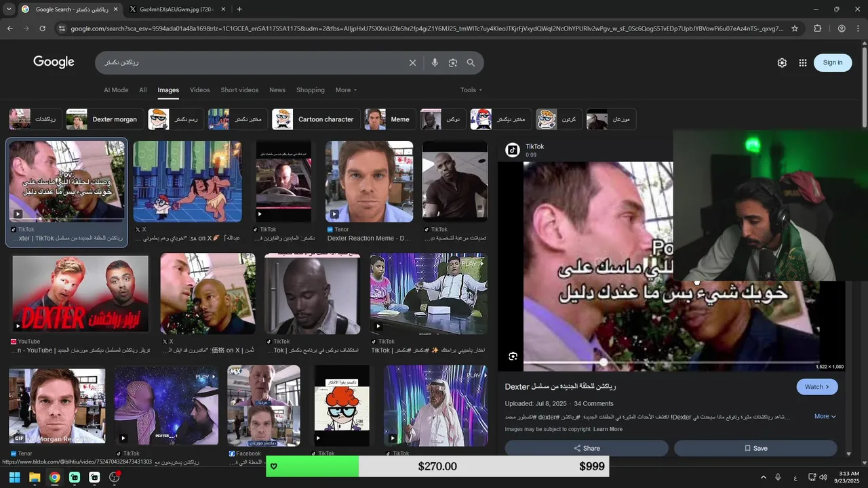Screen dimensions: 868x488
Task: Open Google Lens image search icon
Action: coord(453,62)
